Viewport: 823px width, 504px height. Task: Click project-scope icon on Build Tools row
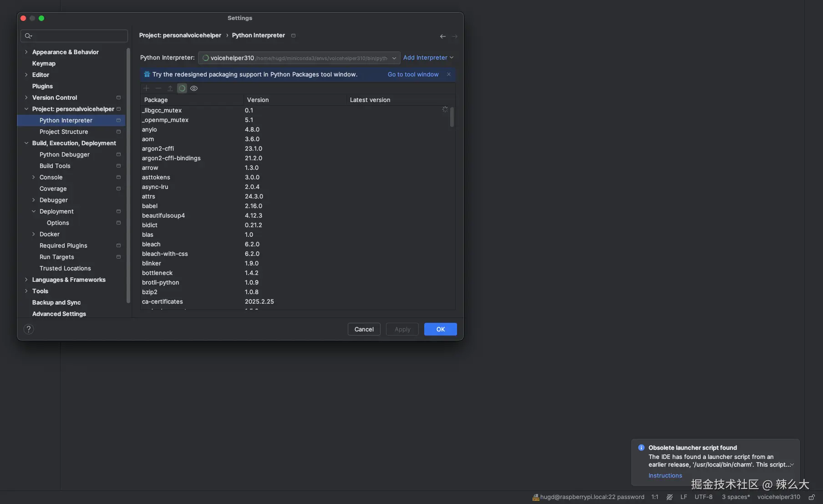118,166
